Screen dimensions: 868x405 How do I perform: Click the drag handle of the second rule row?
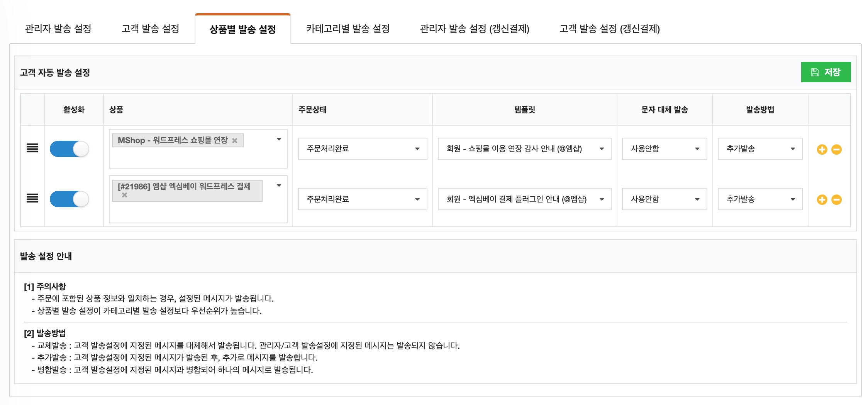click(x=32, y=199)
